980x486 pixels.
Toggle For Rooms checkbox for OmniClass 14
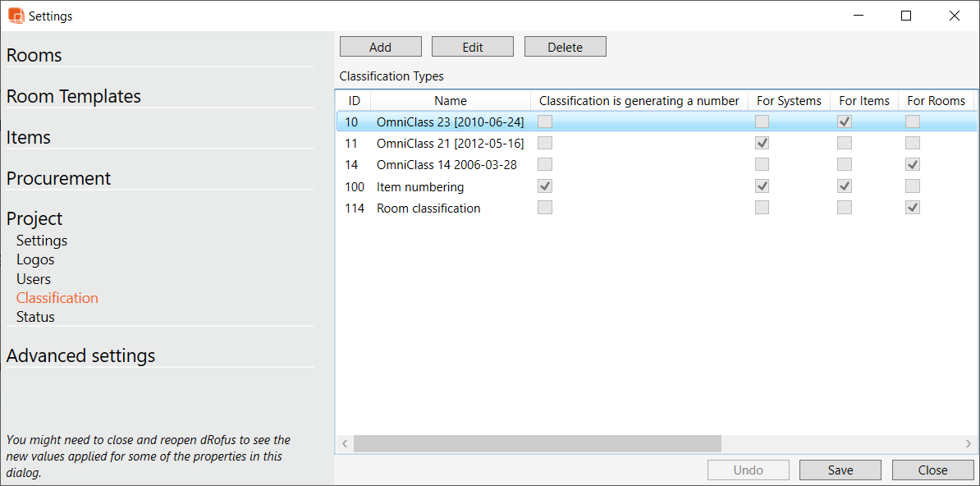914,164
